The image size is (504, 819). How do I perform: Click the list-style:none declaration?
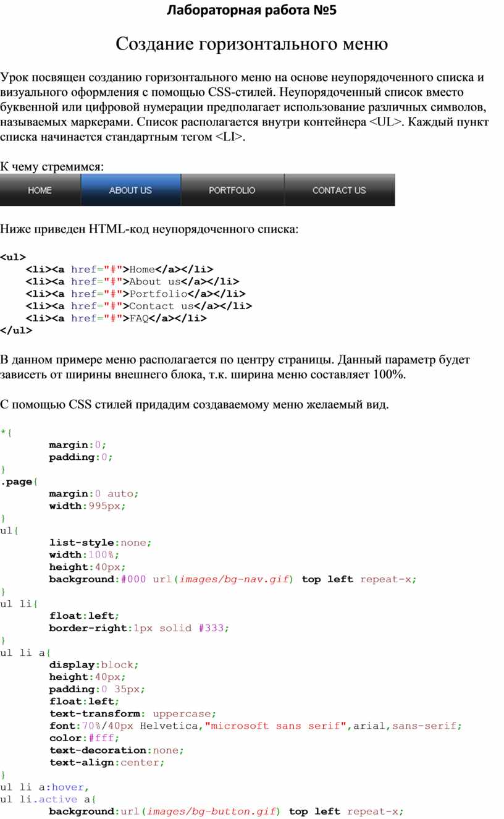[x=100, y=543]
